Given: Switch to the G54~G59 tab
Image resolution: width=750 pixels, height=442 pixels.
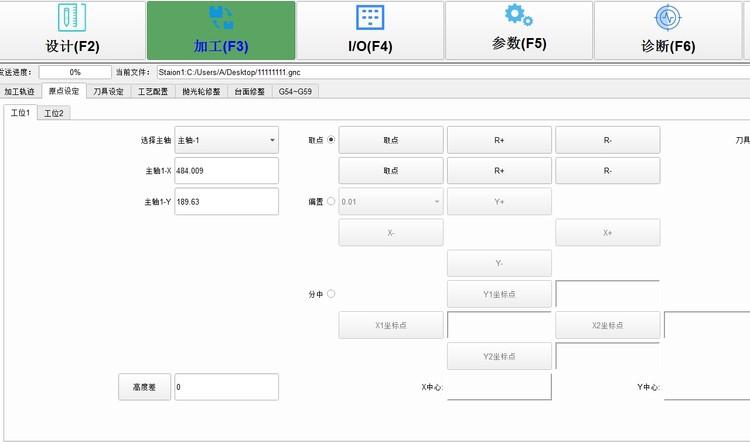Looking at the screenshot, I should (295, 91).
